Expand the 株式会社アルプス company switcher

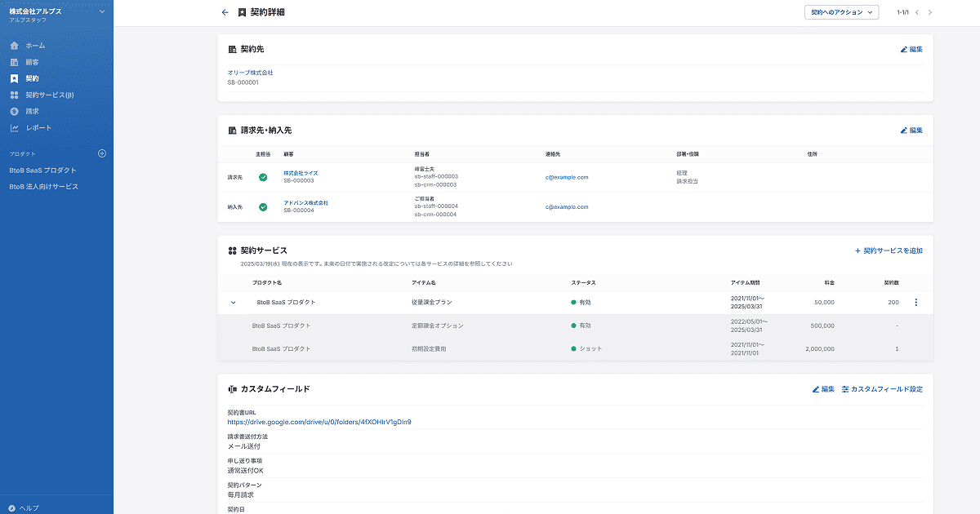pos(101,11)
